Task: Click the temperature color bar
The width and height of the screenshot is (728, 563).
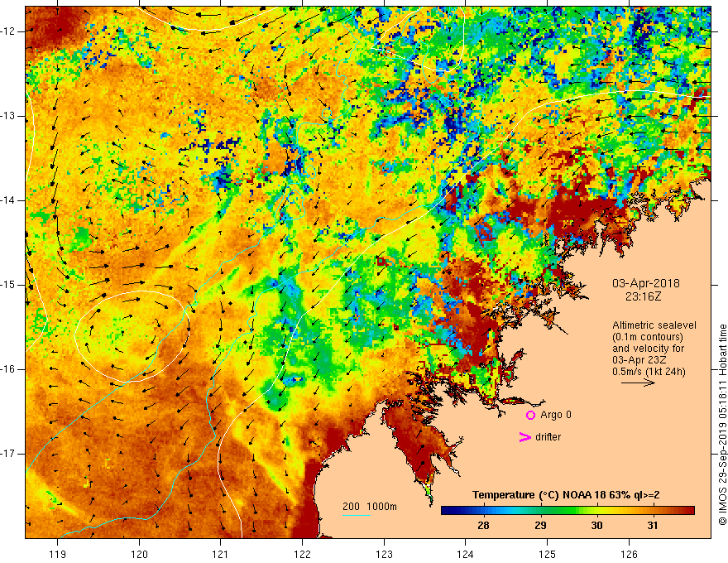Action: tap(568, 511)
